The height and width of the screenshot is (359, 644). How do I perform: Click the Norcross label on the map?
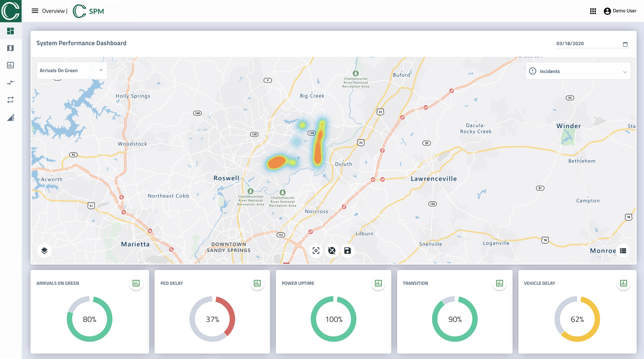point(316,211)
